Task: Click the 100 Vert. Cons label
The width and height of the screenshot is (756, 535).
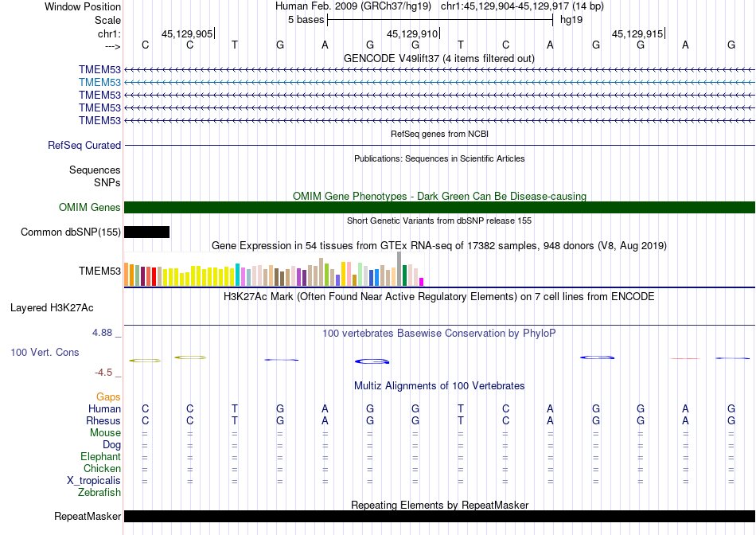Action: tap(44, 352)
